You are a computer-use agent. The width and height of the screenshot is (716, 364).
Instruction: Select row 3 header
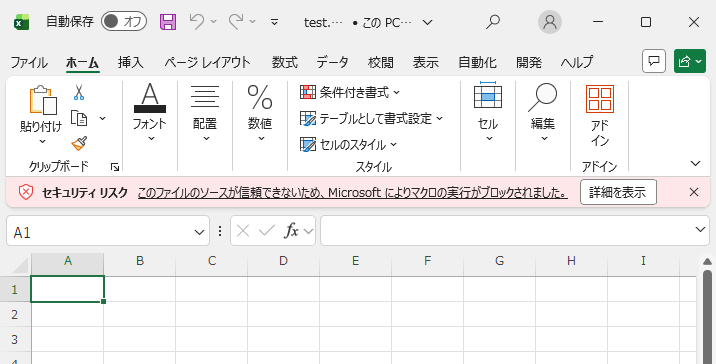coord(15,339)
